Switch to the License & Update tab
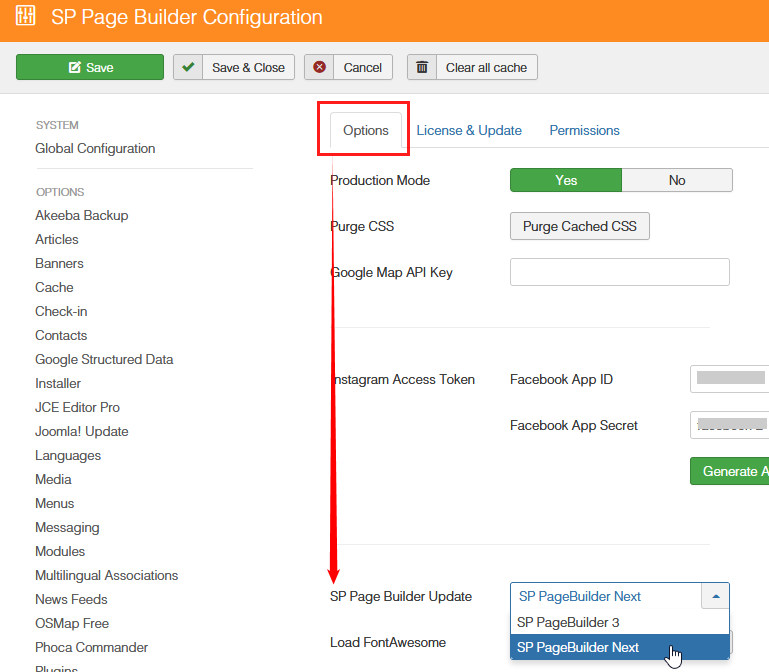769x672 pixels. click(469, 130)
